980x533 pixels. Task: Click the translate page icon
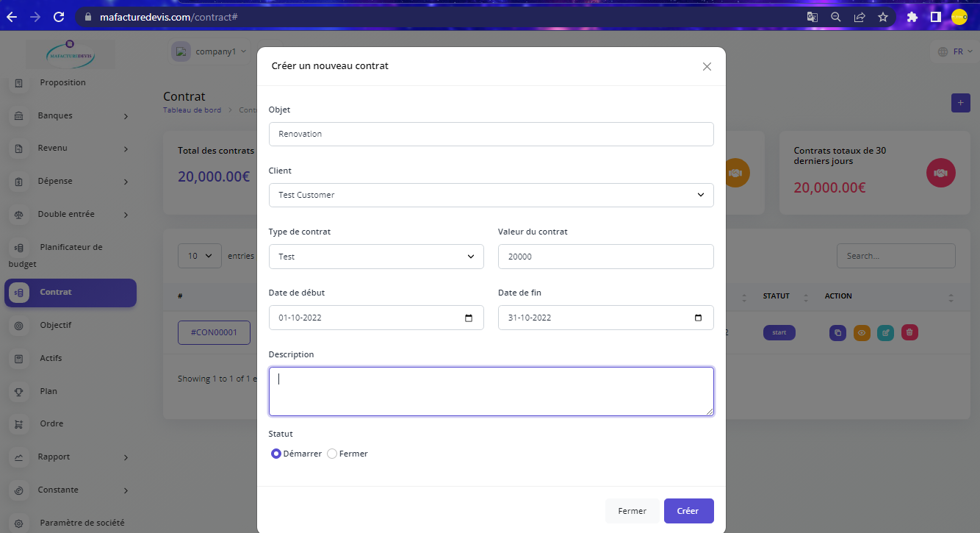812,17
